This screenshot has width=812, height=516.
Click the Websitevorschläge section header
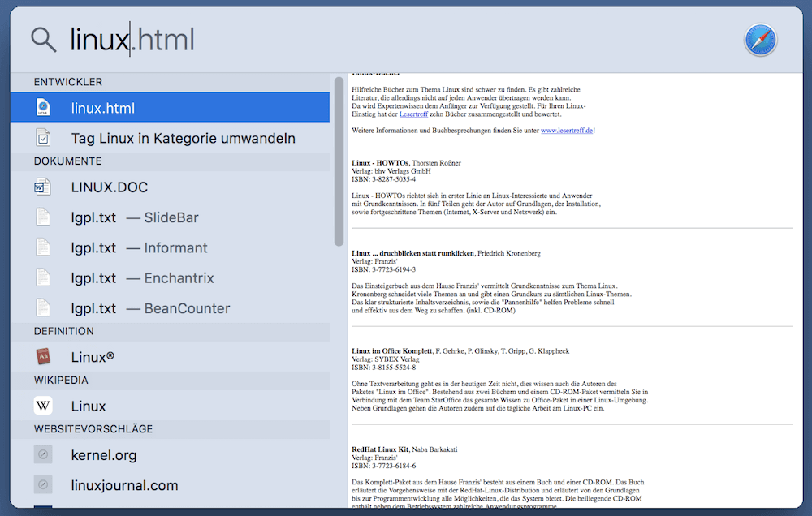pyautogui.click(x=93, y=428)
